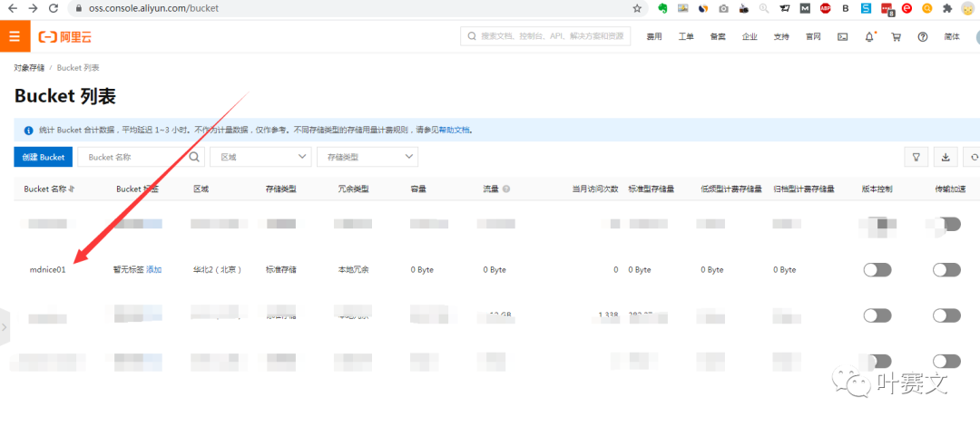The height and width of the screenshot is (426, 980).
Task: Click the Aliyun 阿里云 logo
Action: coord(65,37)
